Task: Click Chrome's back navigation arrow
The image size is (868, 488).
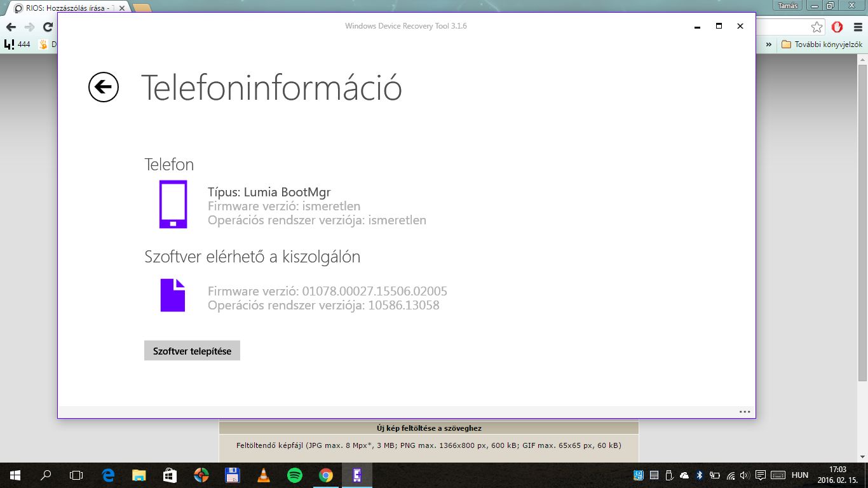Action: pyautogui.click(x=11, y=27)
